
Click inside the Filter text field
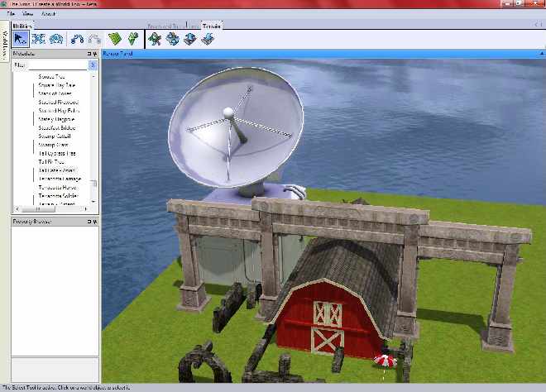[x=57, y=65]
